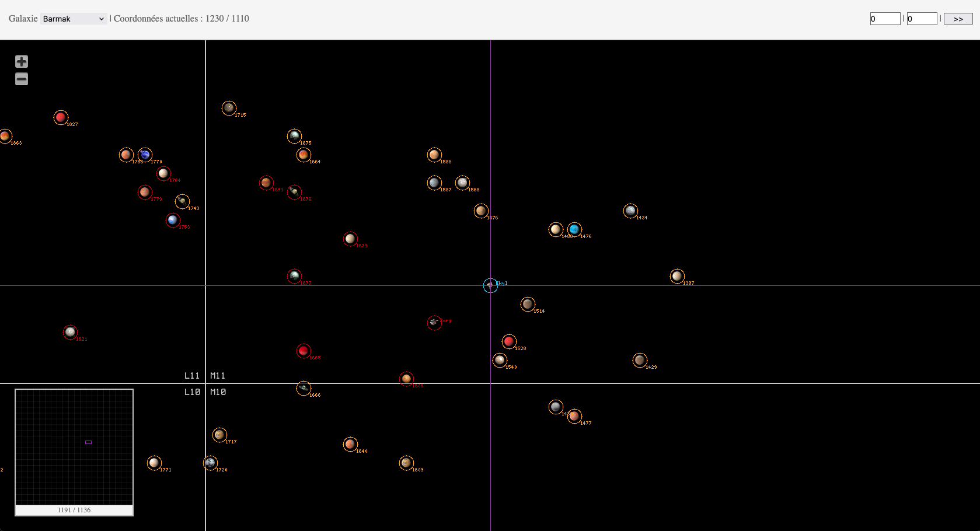
Task: Select planet 1863
Action: pyautogui.click(x=5, y=136)
